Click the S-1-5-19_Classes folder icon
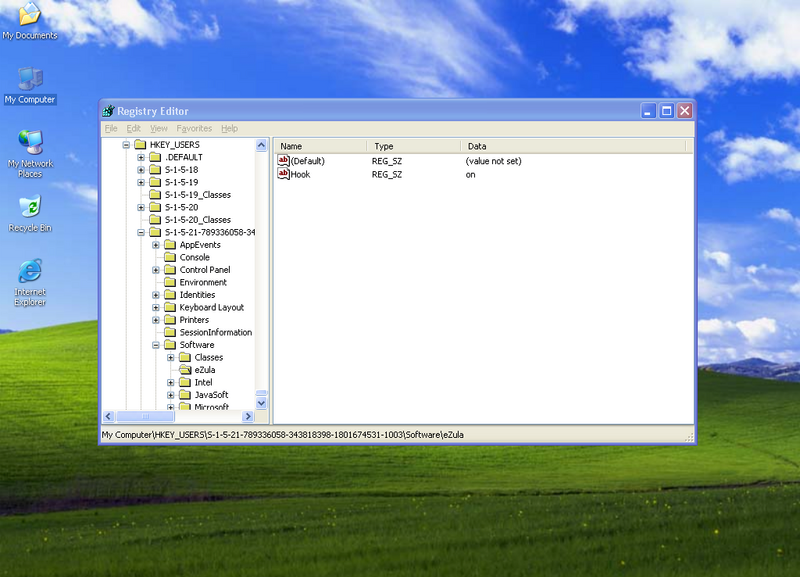Screen dimensions: 800x577 pos(155,195)
